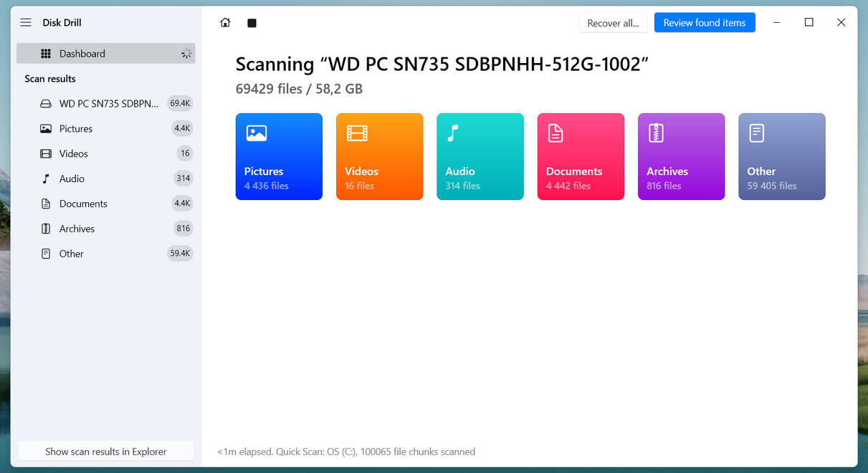Maximize the Disk Drill window
Screen dimensions: 868x473
809,23
